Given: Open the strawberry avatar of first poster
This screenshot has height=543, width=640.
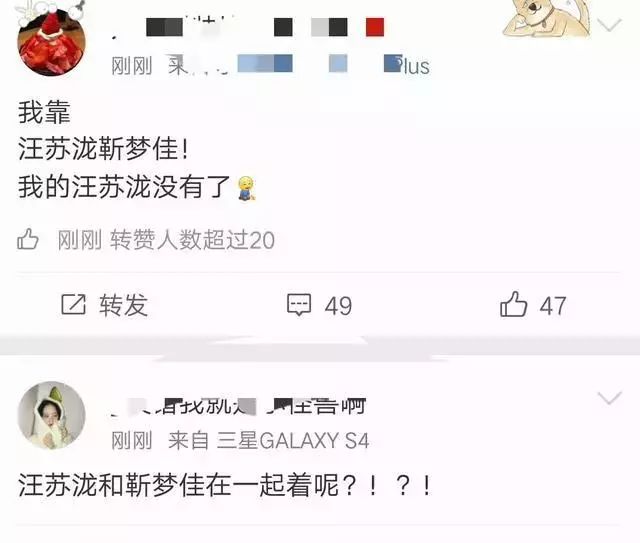Looking at the screenshot, I should click(51, 42).
